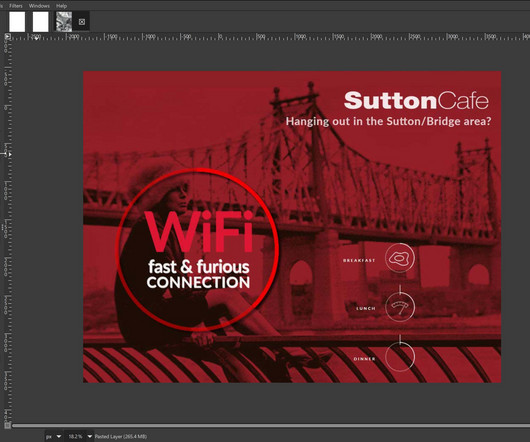Viewport: 530px width, 442px height.
Task: Open the zoom percentage dropdown arrow
Action: point(90,437)
